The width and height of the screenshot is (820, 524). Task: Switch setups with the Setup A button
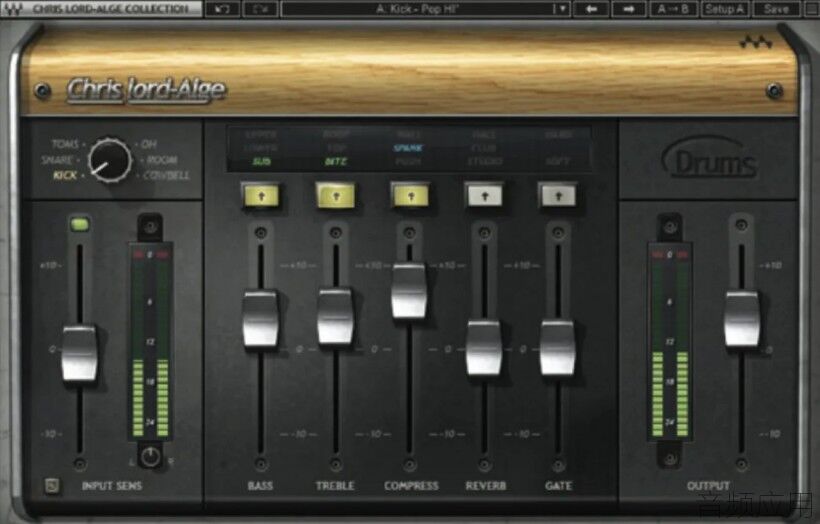pyautogui.click(x=724, y=9)
